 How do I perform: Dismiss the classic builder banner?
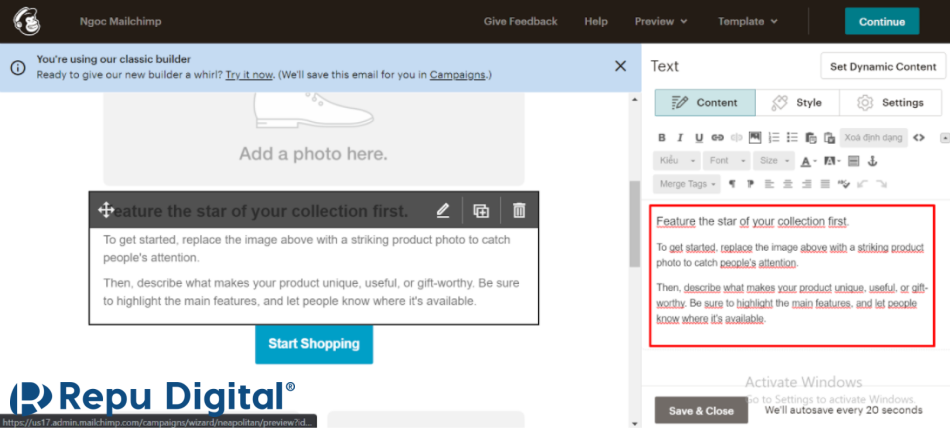pos(620,66)
